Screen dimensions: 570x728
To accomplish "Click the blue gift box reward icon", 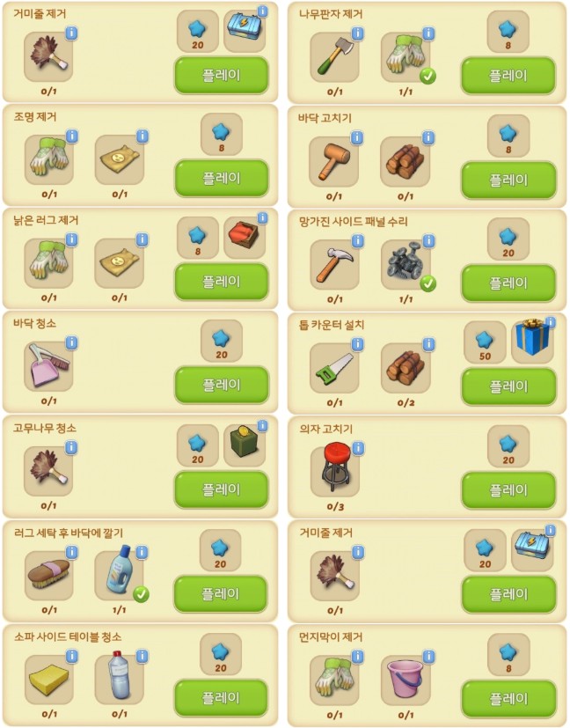I will (x=533, y=338).
